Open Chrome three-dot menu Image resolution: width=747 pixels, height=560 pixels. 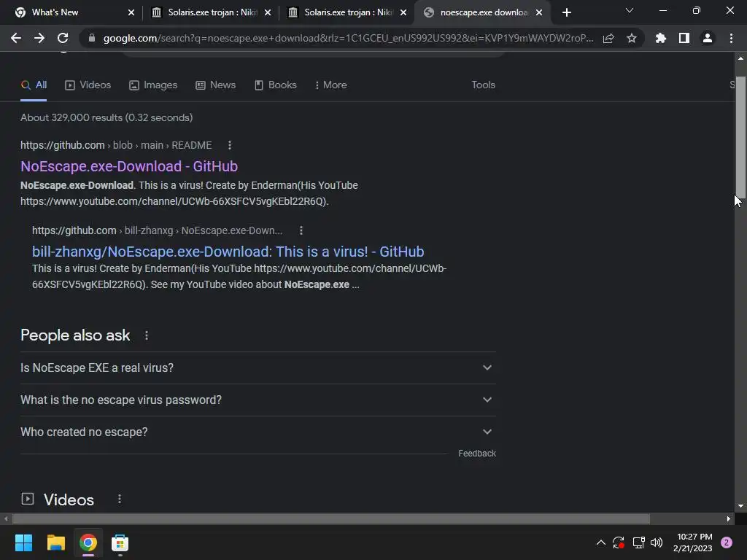click(x=731, y=38)
